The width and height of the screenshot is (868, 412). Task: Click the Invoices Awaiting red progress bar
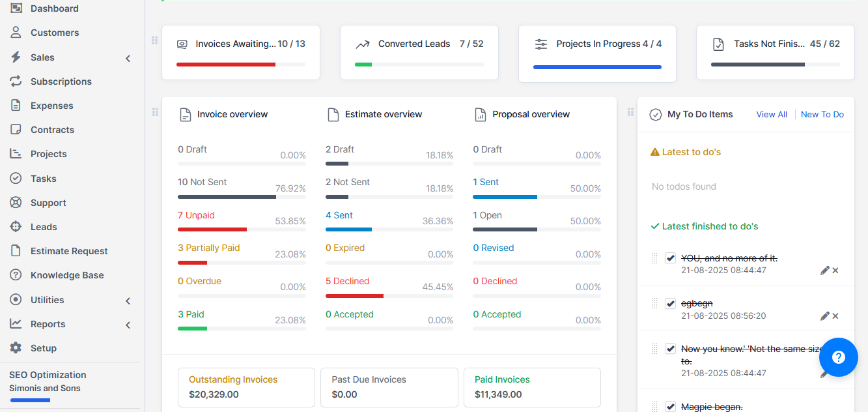[x=226, y=65]
